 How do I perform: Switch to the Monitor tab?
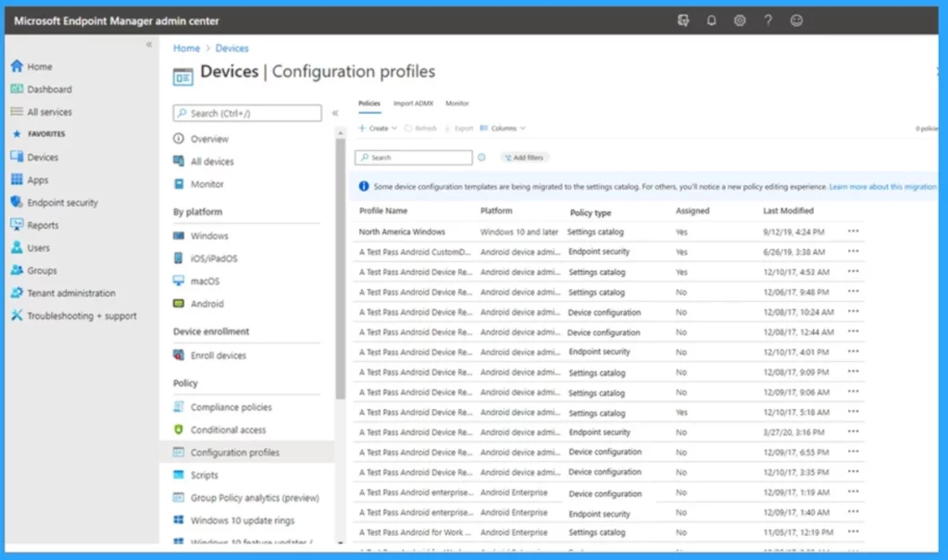(x=457, y=104)
